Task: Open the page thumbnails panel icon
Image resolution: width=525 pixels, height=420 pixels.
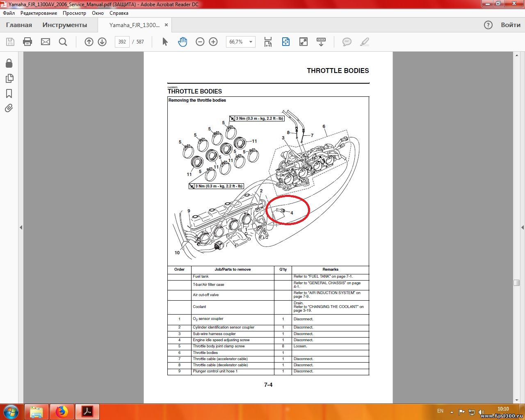Action: [x=9, y=78]
